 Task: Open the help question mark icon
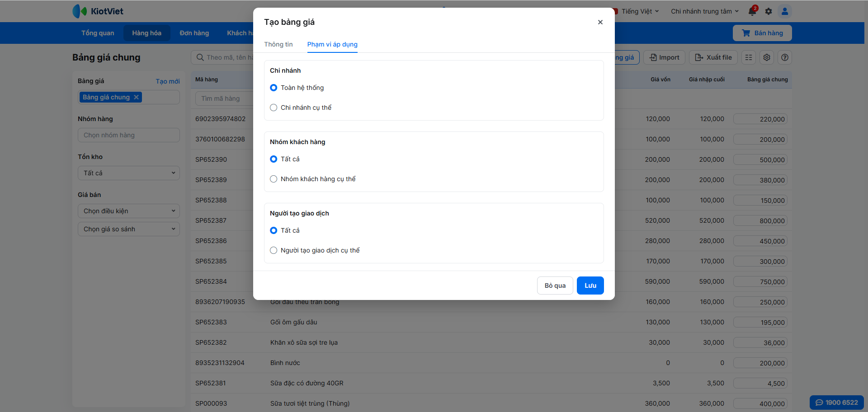tap(785, 57)
